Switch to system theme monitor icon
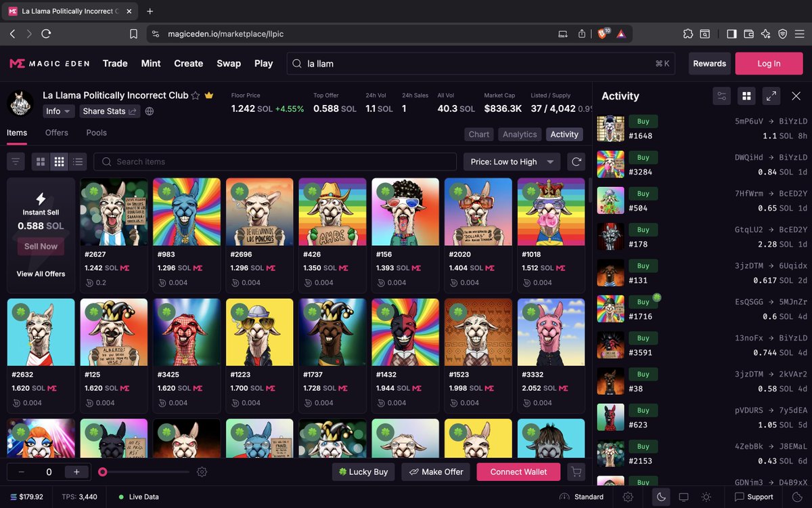Viewport: 812px width, 508px height. [x=683, y=497]
